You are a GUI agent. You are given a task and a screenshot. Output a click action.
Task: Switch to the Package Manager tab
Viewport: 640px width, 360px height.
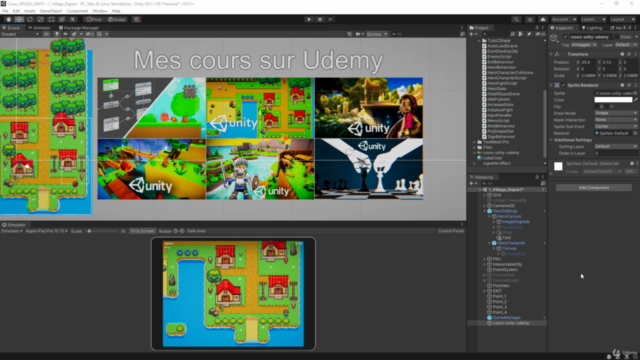(x=79, y=28)
